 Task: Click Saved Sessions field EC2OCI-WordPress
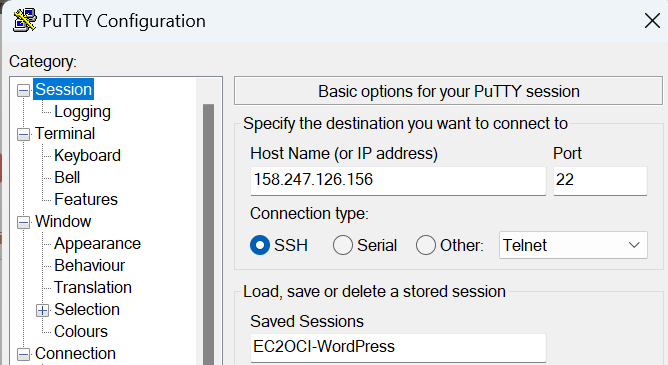coord(398,348)
